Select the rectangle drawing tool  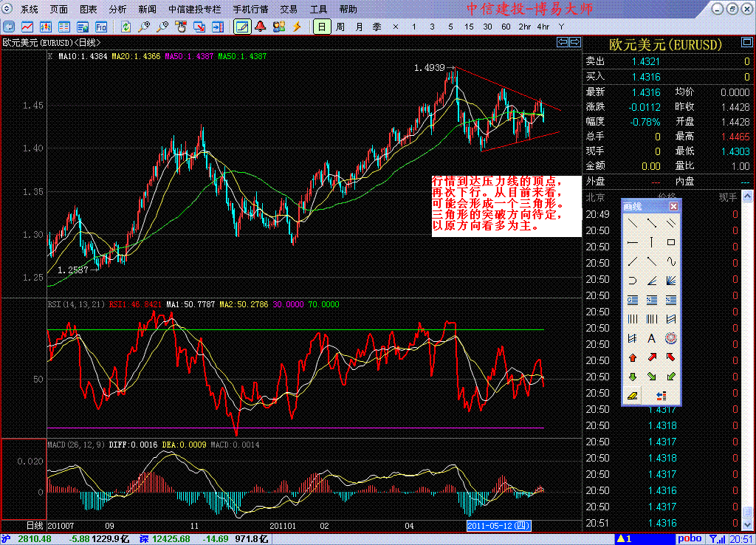click(x=670, y=242)
